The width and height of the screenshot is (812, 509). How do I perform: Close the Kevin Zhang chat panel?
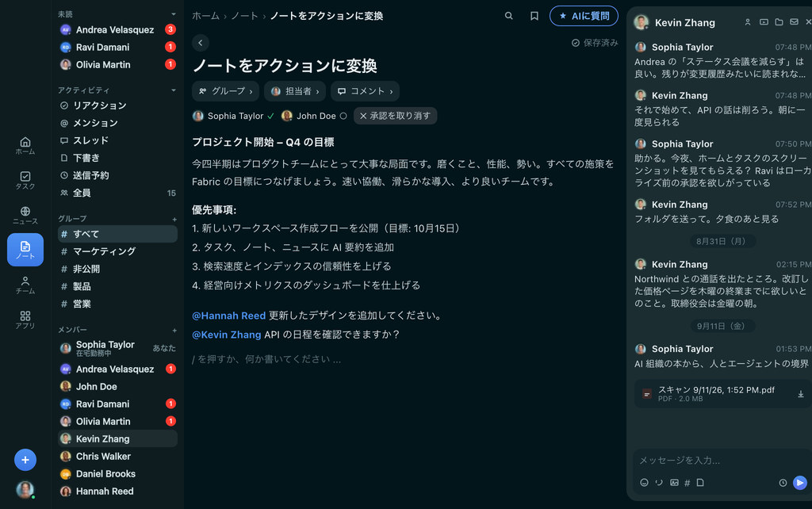(808, 22)
